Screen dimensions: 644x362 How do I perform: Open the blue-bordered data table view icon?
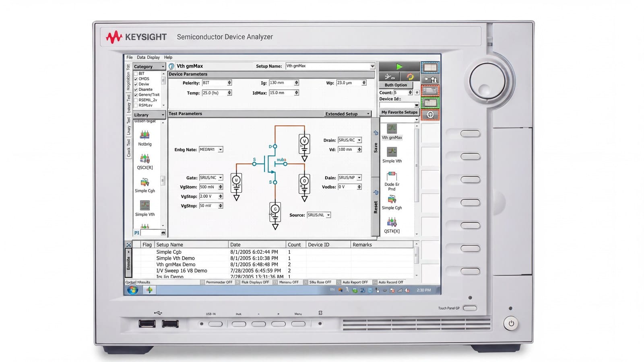tap(430, 68)
